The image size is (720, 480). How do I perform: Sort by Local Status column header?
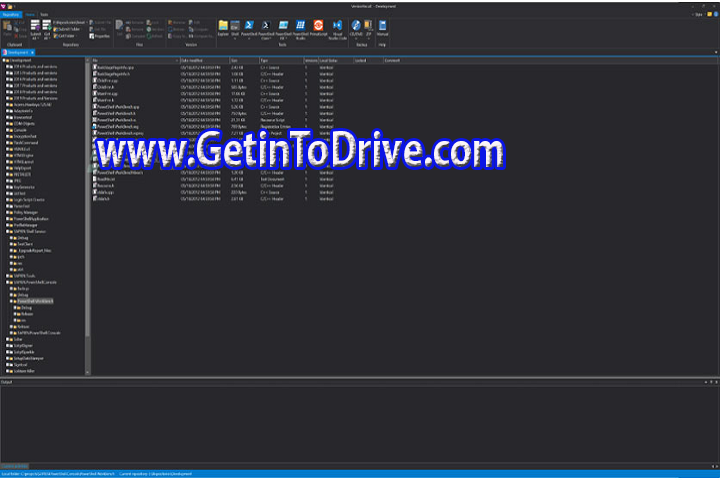(336, 61)
